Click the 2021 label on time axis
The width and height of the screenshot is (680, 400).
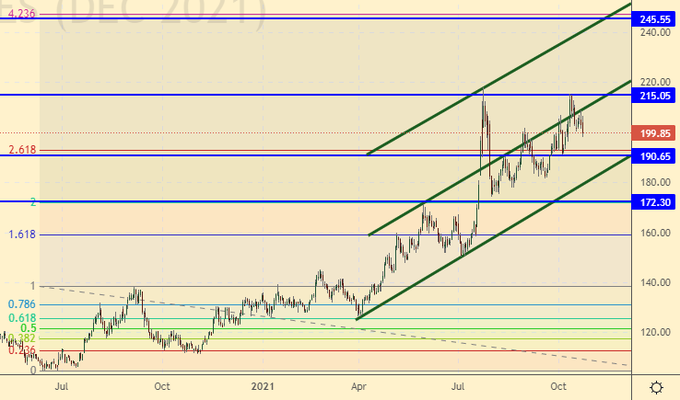[262, 385]
